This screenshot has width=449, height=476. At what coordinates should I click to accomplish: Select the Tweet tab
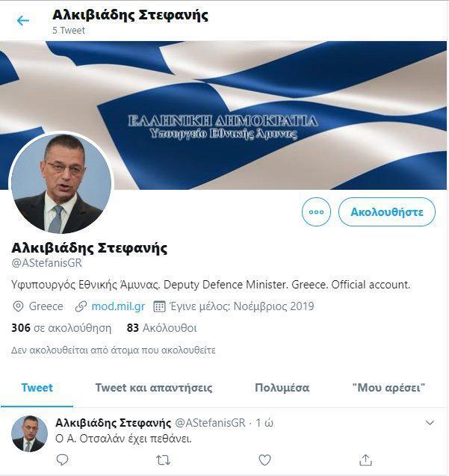coord(37,388)
